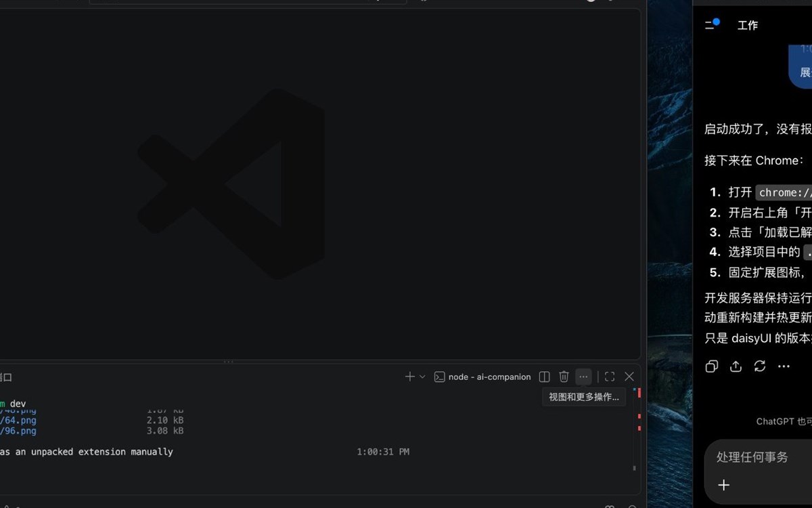Regenerate the ChatGPT response
Image resolution: width=812 pixels, height=508 pixels.
click(x=760, y=366)
